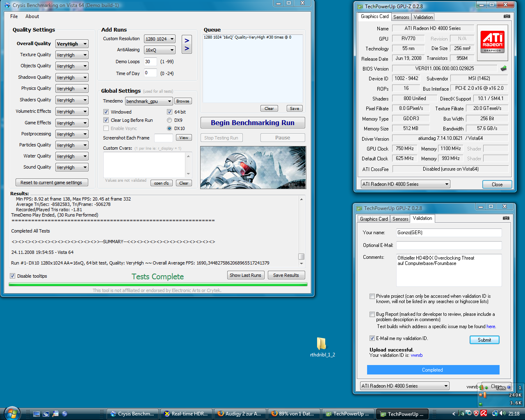
Task: Click Reset to current game settings
Action: pyautogui.click(x=51, y=183)
